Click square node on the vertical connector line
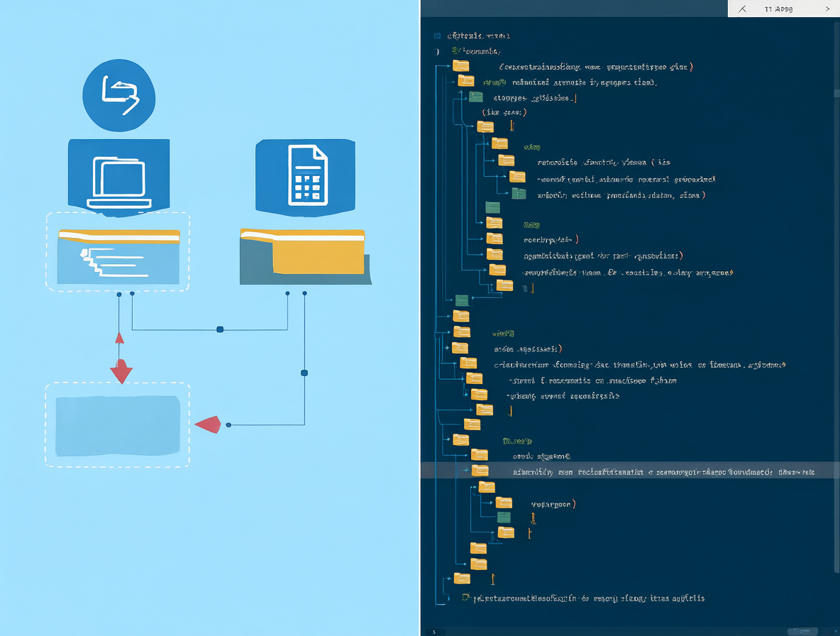 coord(304,373)
